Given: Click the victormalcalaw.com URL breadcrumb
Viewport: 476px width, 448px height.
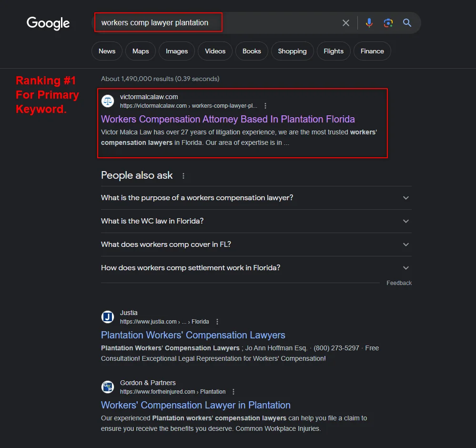Looking at the screenshot, I should coord(189,106).
